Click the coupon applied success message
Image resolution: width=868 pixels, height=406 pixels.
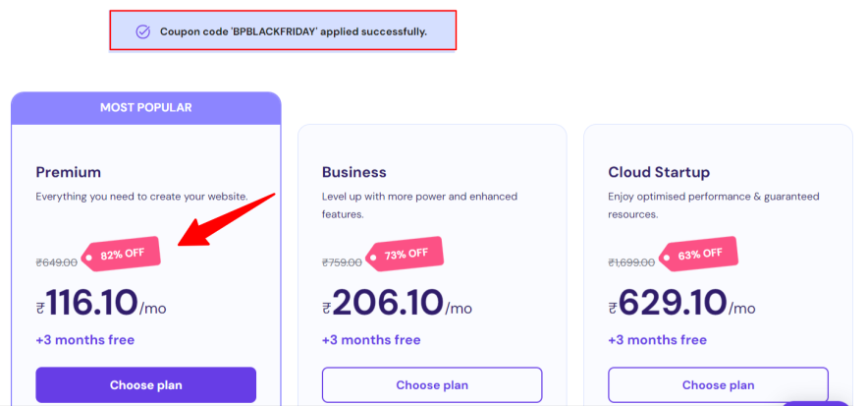293,31
